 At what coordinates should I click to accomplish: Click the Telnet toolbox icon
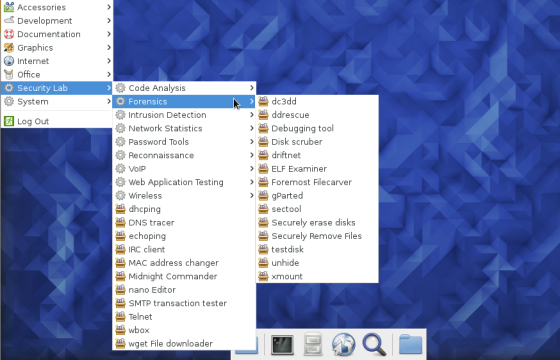tap(120, 317)
